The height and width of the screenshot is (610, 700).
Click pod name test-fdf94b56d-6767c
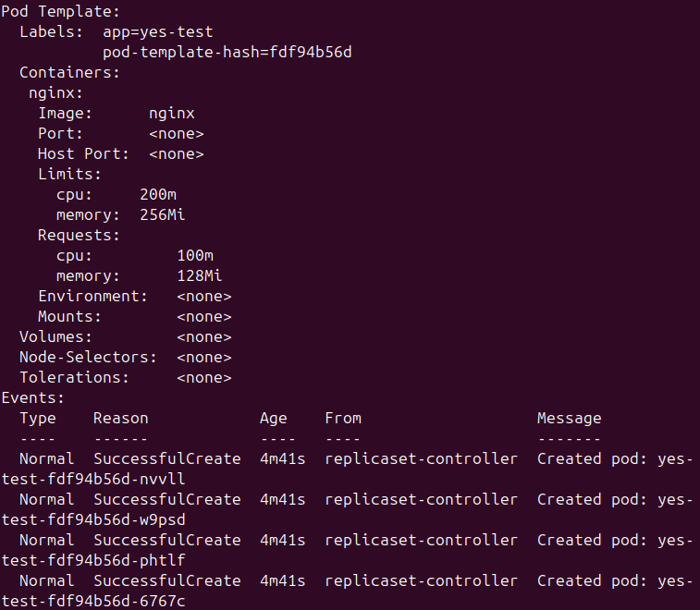coord(93,601)
